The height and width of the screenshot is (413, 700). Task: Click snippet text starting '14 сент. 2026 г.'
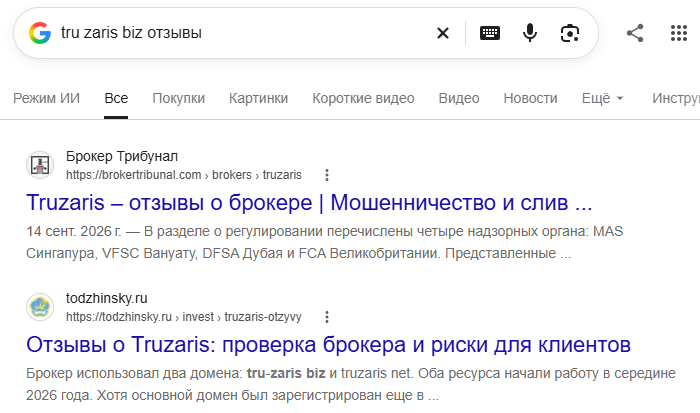325,242
